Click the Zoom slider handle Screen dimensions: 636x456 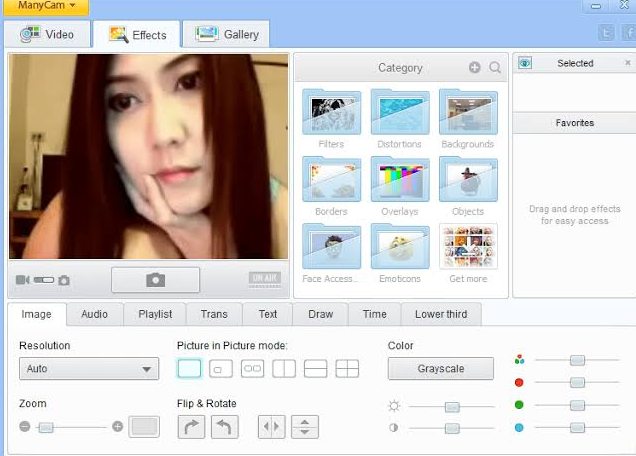[x=46, y=427]
